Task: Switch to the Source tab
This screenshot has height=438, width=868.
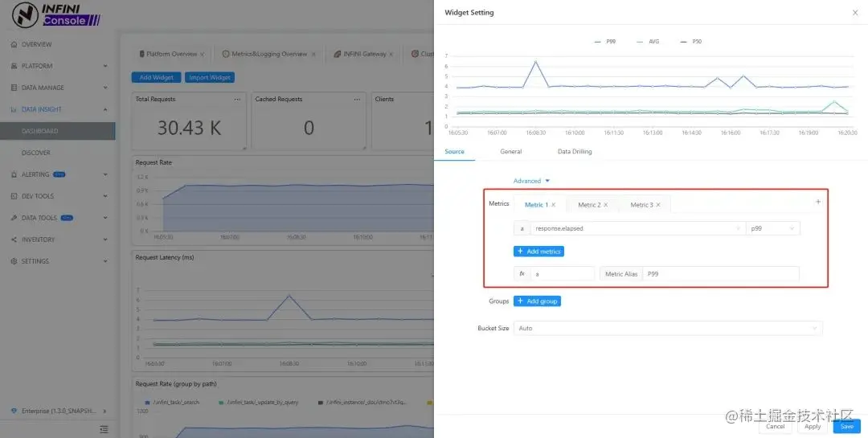Action: pos(454,152)
